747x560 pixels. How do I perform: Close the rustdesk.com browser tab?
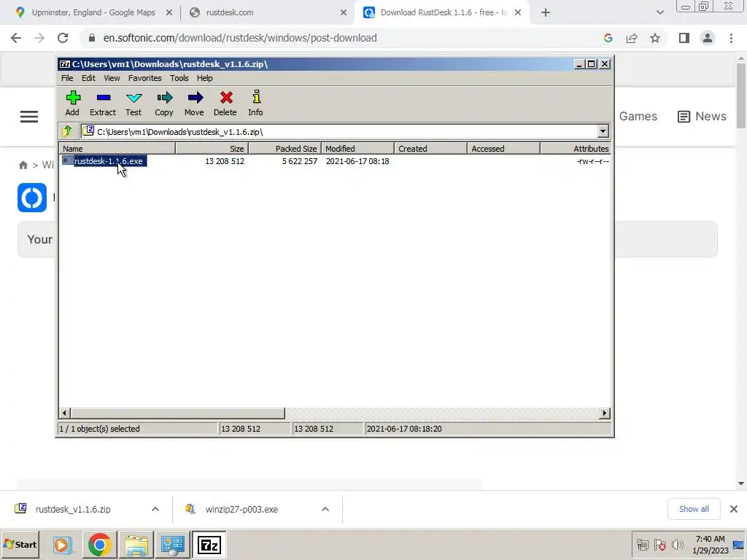(x=344, y=13)
